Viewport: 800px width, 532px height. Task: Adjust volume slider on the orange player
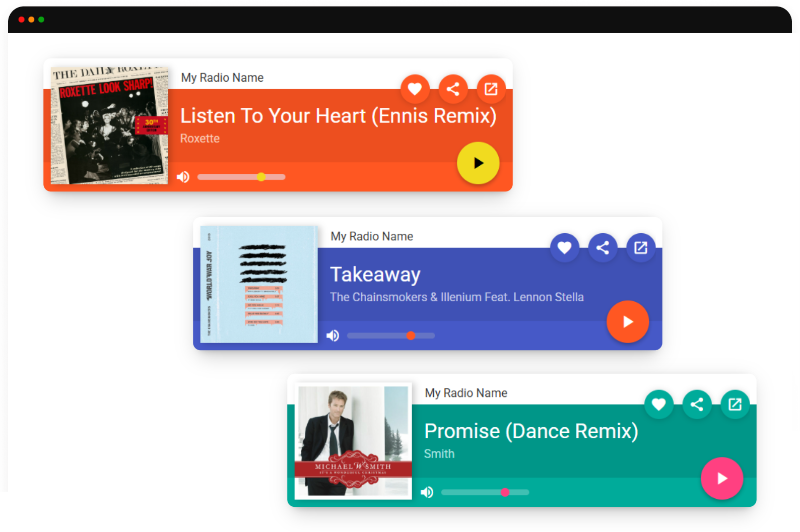pyautogui.click(x=241, y=177)
